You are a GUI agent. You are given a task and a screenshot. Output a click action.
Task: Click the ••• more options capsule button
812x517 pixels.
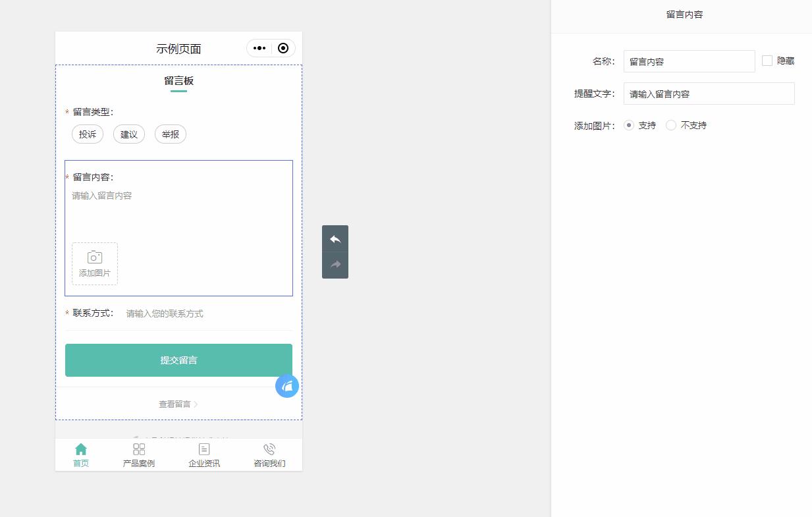tap(259, 47)
